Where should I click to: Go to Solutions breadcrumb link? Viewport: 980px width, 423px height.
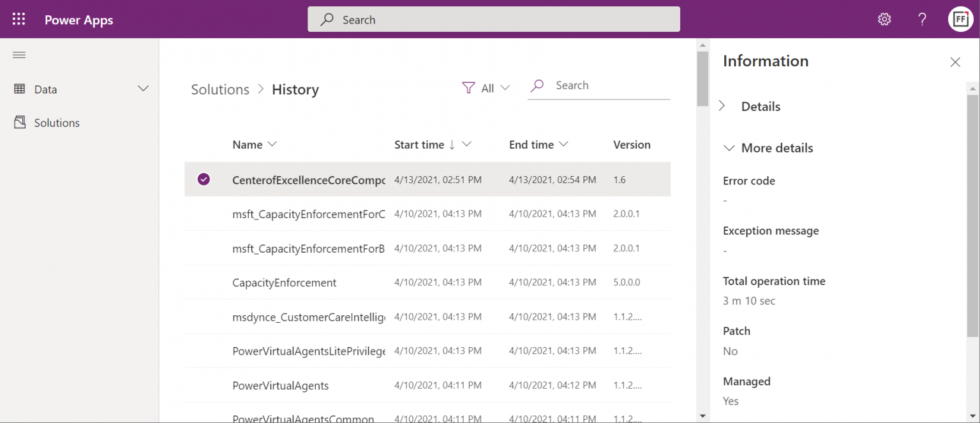click(220, 89)
